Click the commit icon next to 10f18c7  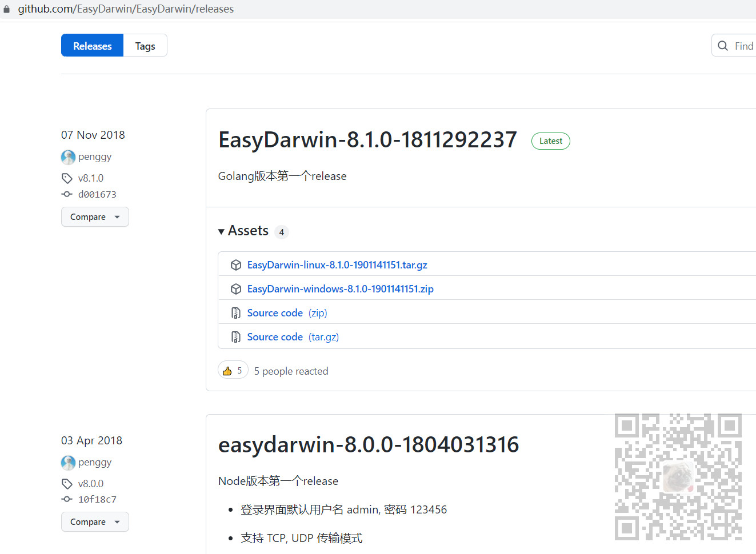coord(67,499)
